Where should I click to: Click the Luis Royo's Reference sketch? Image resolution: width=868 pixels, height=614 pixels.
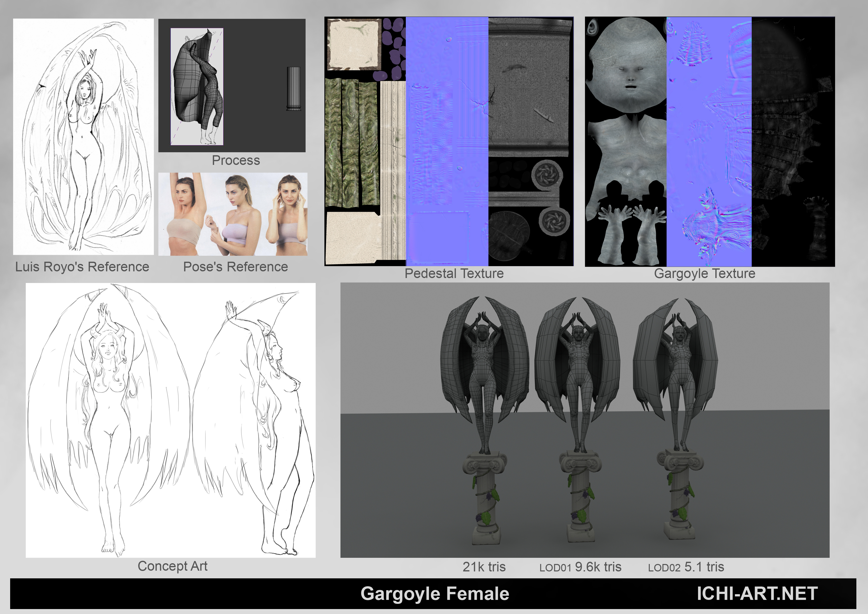click(83, 136)
